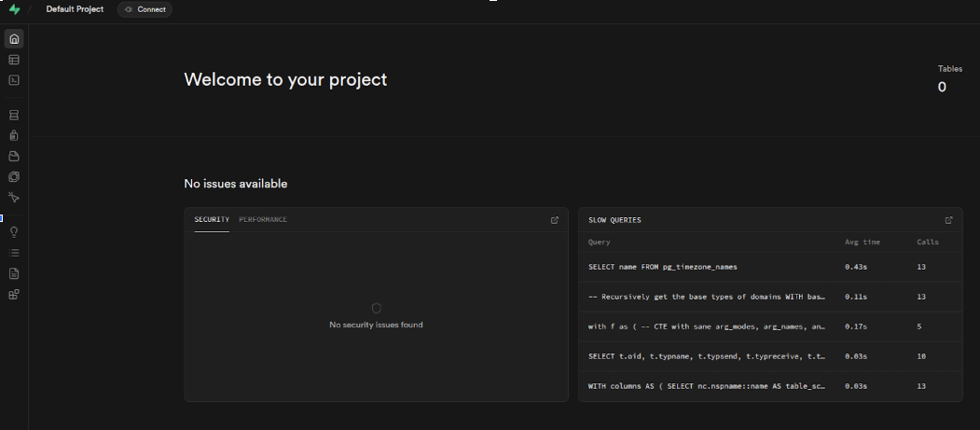Open the Home page from sidebar
Image resolution: width=980 pixels, height=430 pixels.
(14, 39)
